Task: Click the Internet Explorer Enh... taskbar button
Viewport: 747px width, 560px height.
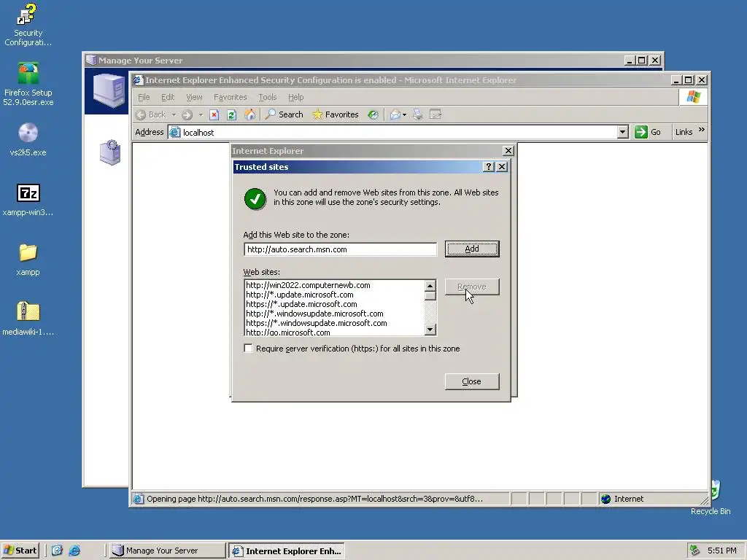Action: [286, 551]
